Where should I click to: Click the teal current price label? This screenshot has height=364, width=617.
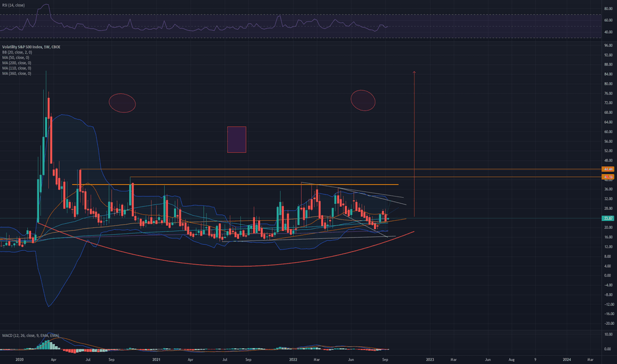[x=608, y=218]
